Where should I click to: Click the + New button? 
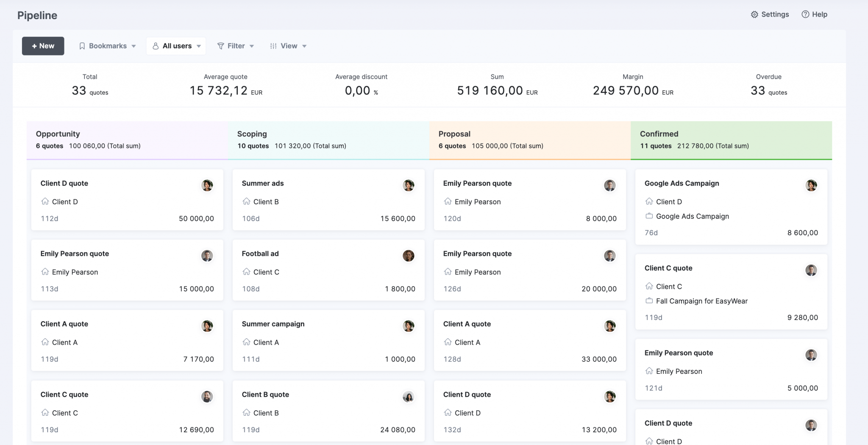pyautogui.click(x=43, y=46)
